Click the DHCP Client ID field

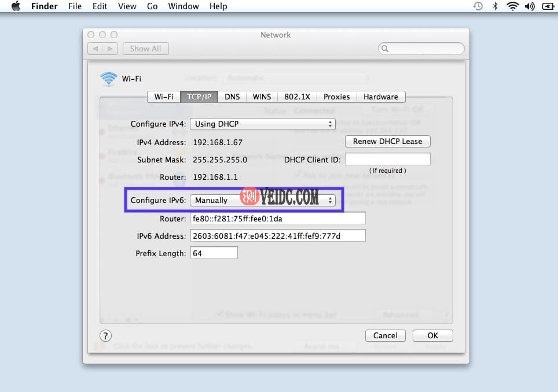coord(388,159)
